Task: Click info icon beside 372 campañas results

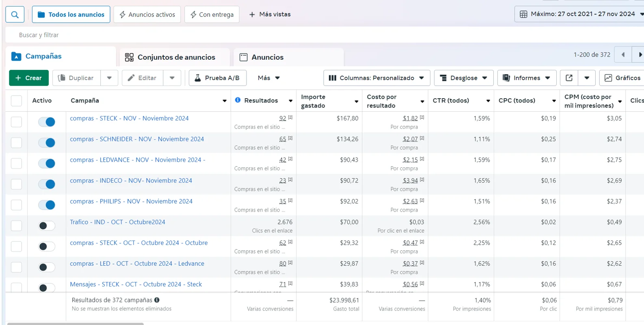Action: click(157, 300)
